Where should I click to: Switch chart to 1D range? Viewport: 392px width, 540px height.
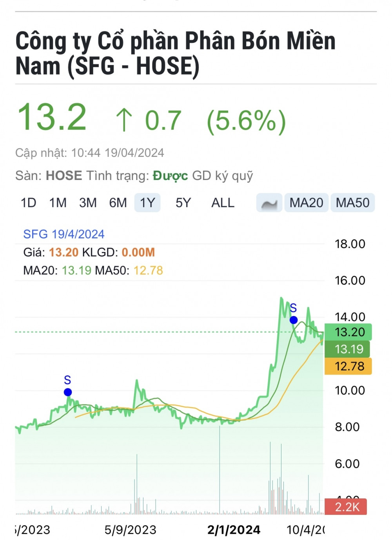(x=28, y=203)
